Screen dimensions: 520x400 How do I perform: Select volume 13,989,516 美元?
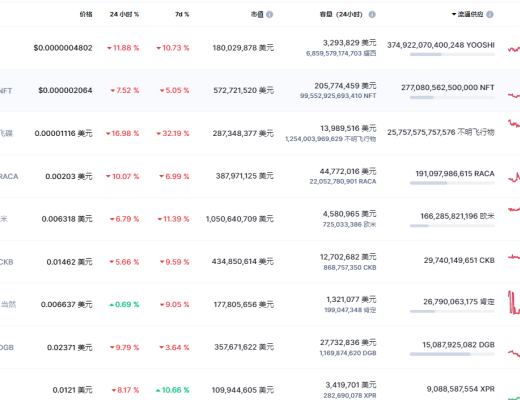point(348,128)
